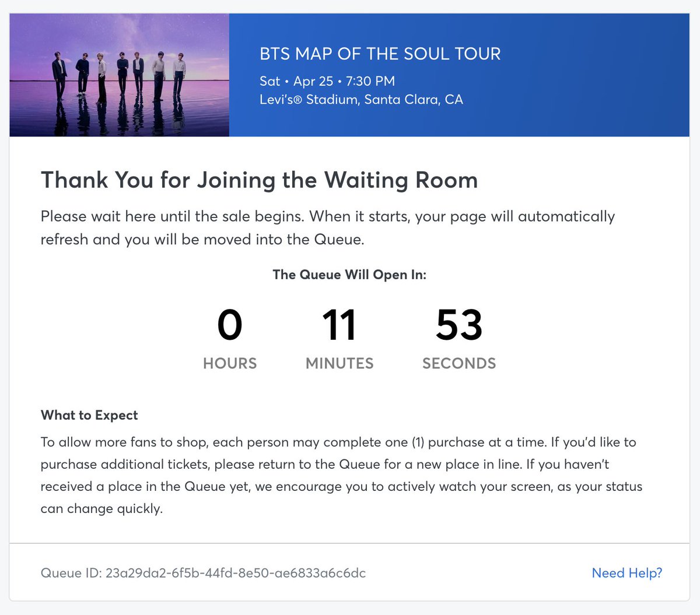
Task: Click the hours countdown number 0
Action: (230, 325)
